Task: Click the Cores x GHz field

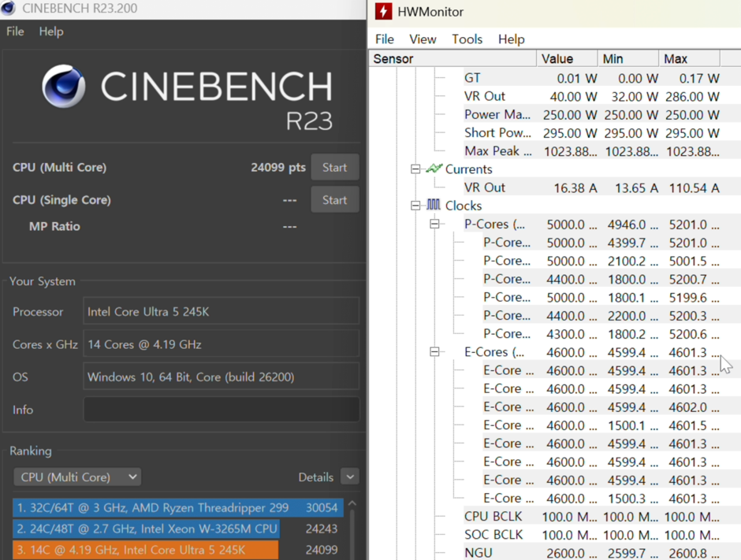Action: click(222, 343)
